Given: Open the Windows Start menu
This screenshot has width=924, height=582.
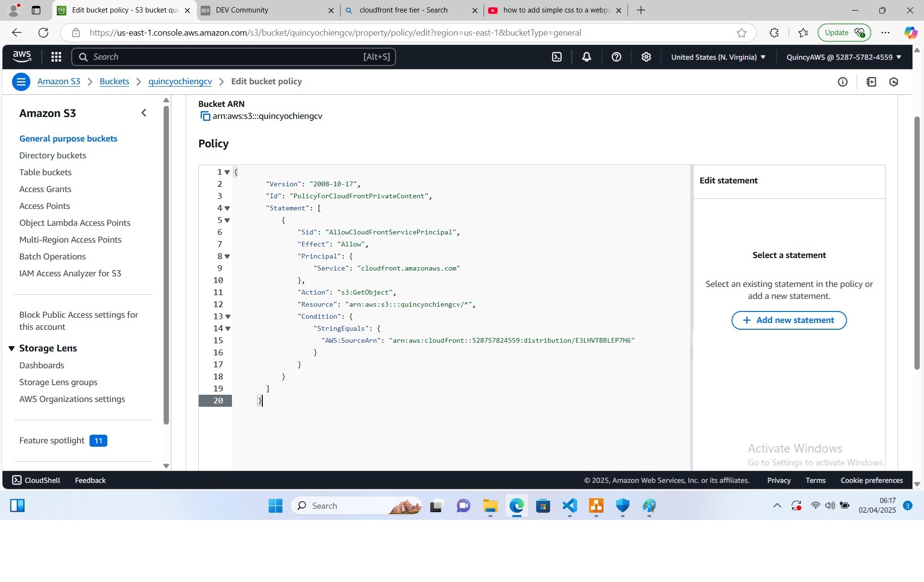Looking at the screenshot, I should [x=275, y=506].
